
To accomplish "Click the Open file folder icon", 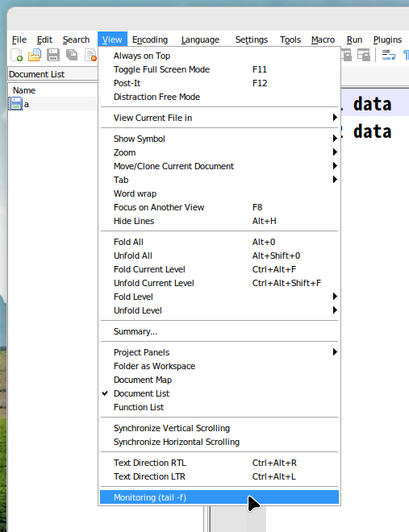I will click(35, 55).
